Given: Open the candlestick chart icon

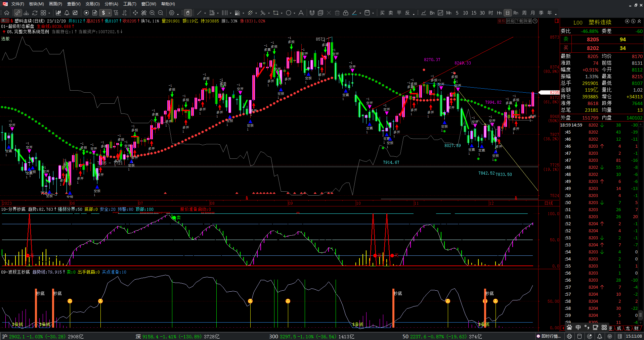Looking at the screenshot, I should (58, 13).
